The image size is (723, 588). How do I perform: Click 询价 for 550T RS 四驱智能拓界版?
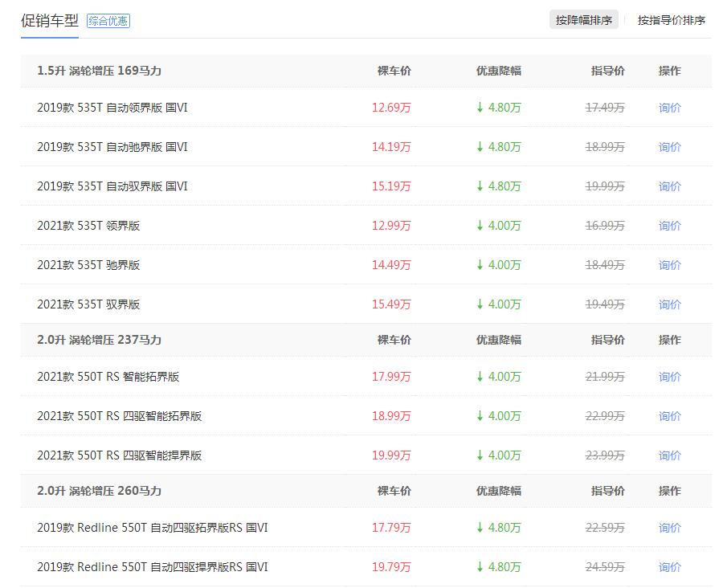(x=669, y=416)
